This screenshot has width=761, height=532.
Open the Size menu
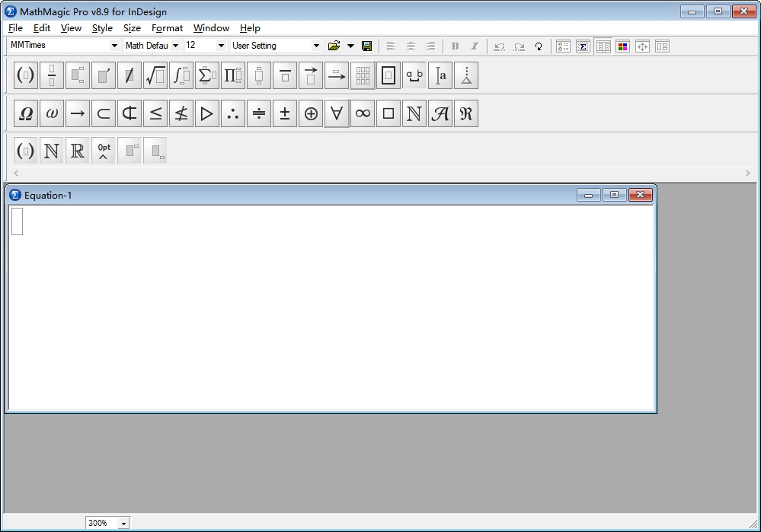132,28
